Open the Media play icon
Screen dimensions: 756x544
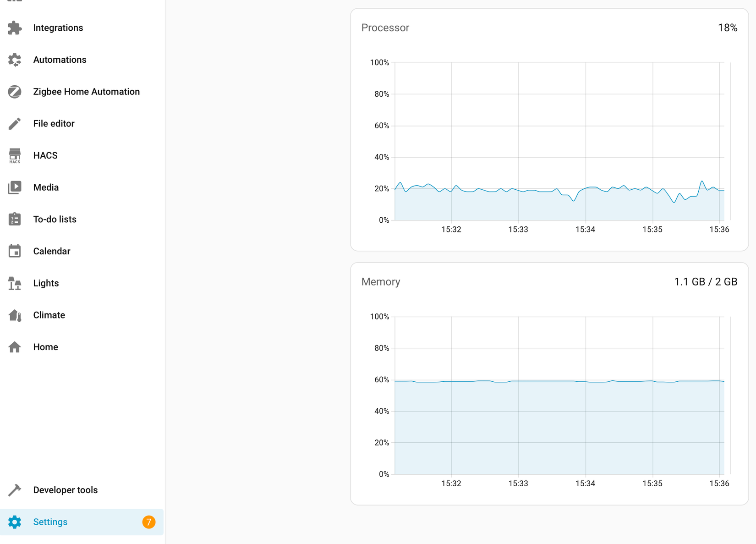[x=15, y=187]
